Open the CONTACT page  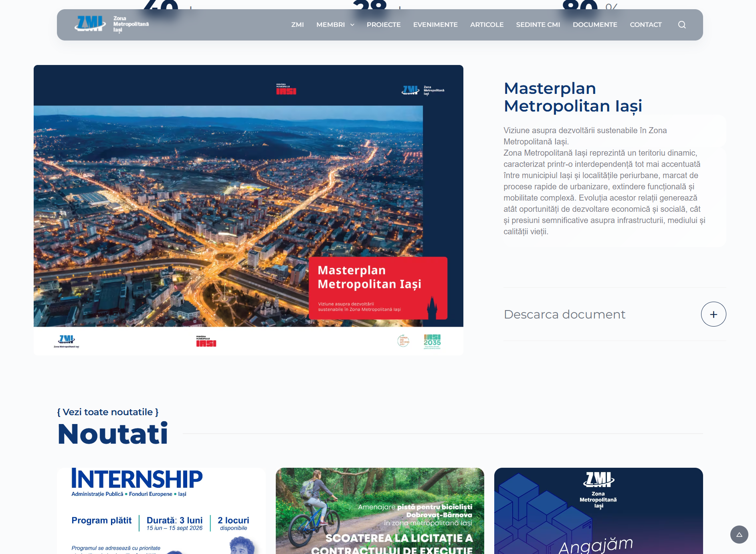coord(646,25)
